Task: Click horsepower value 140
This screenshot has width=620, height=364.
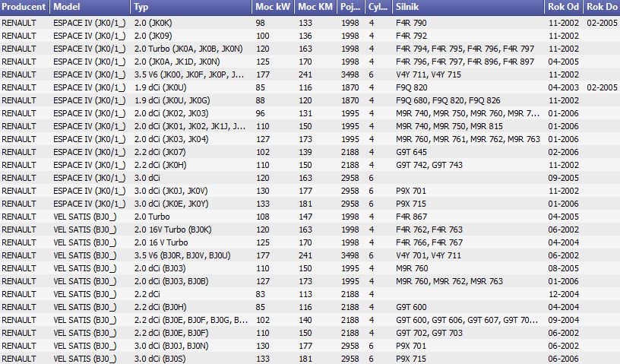Action: point(305,320)
